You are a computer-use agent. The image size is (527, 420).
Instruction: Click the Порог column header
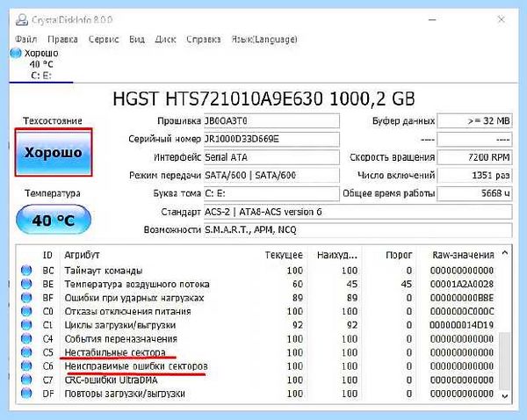[x=399, y=255]
